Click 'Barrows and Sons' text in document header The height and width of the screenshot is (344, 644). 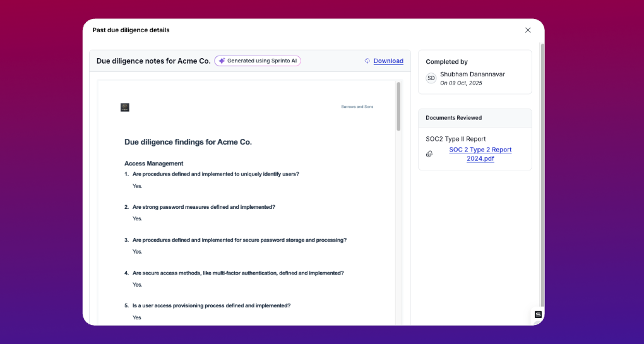[357, 107]
